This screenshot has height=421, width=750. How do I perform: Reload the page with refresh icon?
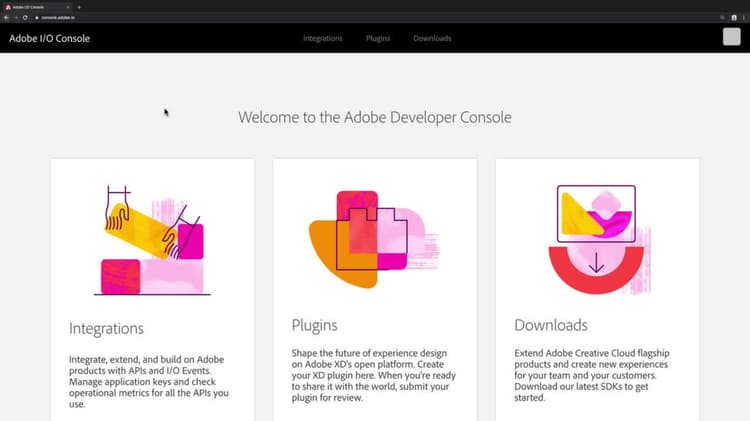point(25,17)
